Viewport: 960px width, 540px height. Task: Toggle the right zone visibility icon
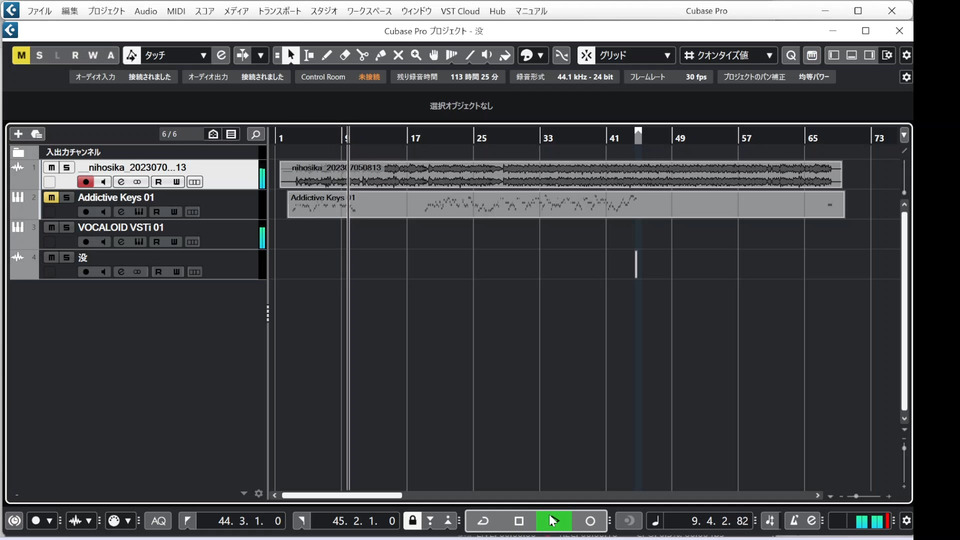(869, 55)
